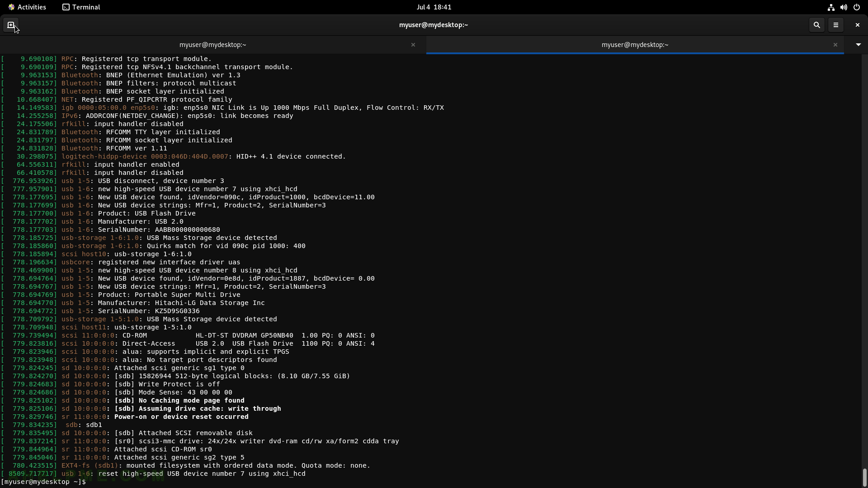Image resolution: width=868 pixels, height=488 pixels.
Task: Click bold '[sdb] No Caching mode page found'
Action: pos(179,400)
